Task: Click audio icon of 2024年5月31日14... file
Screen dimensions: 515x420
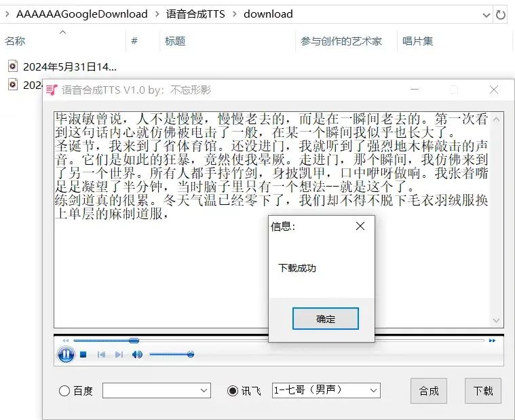Action: click(13, 66)
